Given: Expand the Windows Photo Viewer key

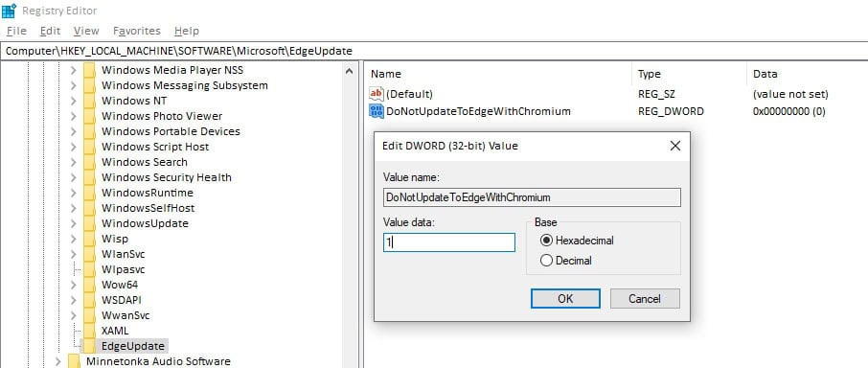Looking at the screenshot, I should click(x=73, y=116).
